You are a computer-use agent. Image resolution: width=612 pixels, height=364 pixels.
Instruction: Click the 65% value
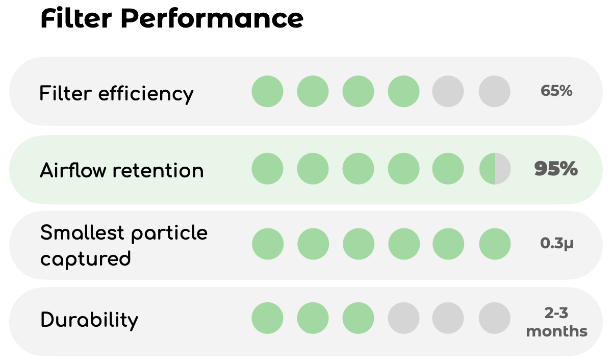tap(556, 91)
